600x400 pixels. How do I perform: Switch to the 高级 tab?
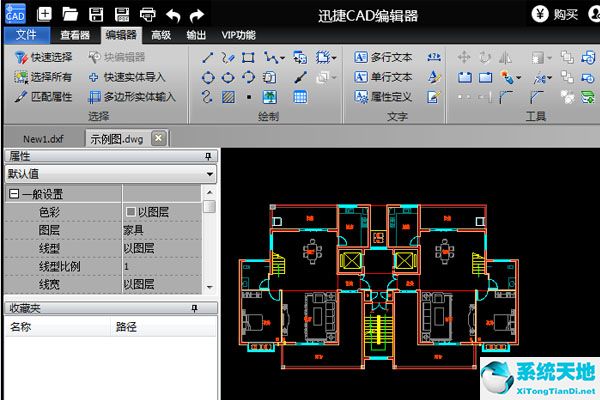coord(161,35)
